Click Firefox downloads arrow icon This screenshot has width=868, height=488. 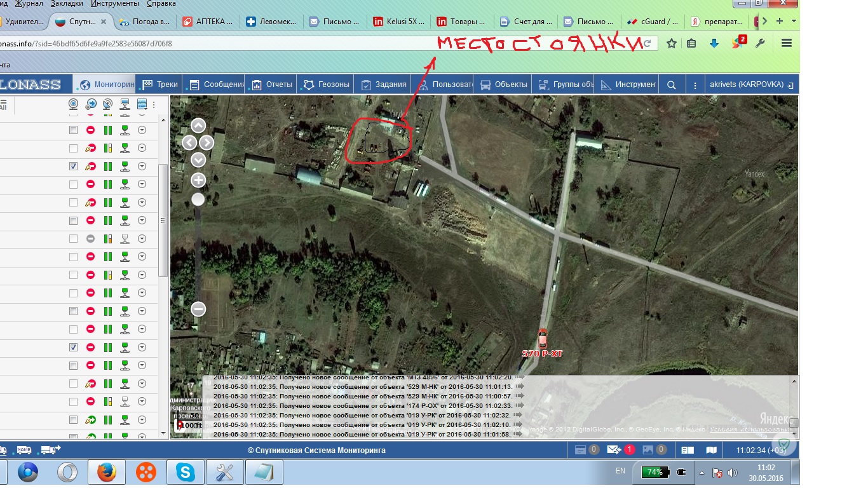coord(714,43)
